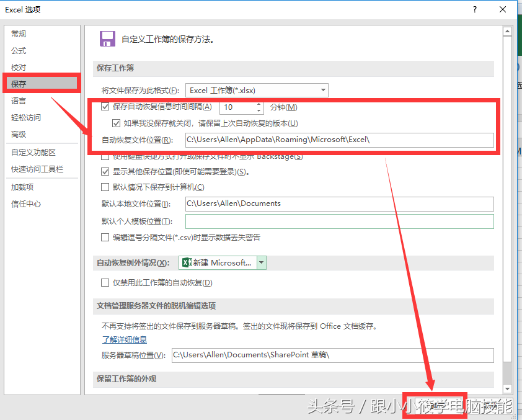Click the 默认个人模板位置 empty field
522x420 pixels.
340,221
